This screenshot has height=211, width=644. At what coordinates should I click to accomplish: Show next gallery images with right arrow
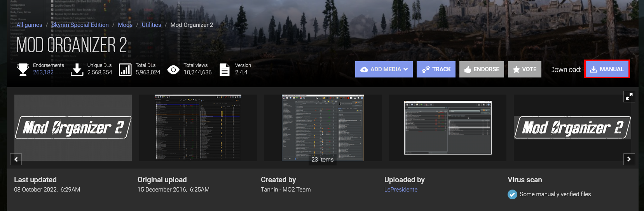pos(629,159)
